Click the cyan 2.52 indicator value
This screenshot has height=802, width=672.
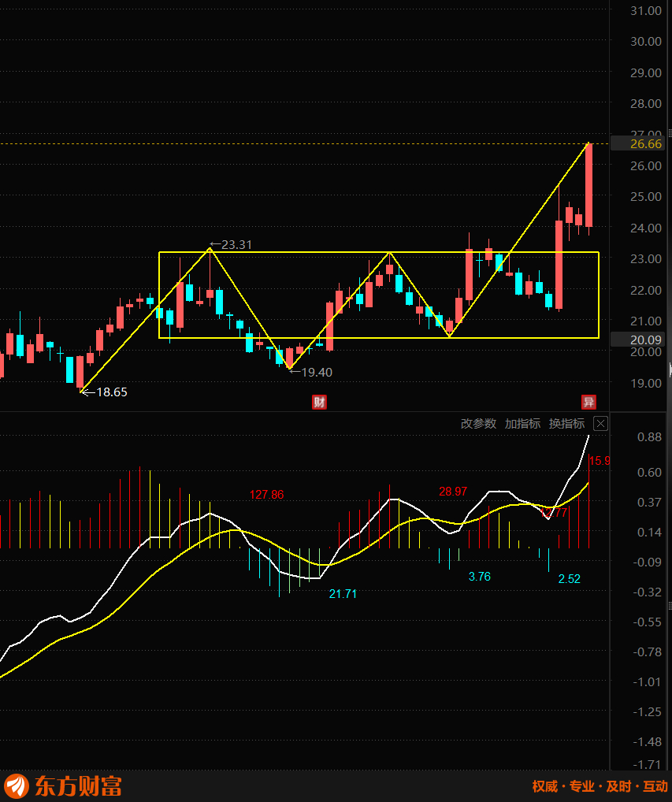click(x=570, y=579)
